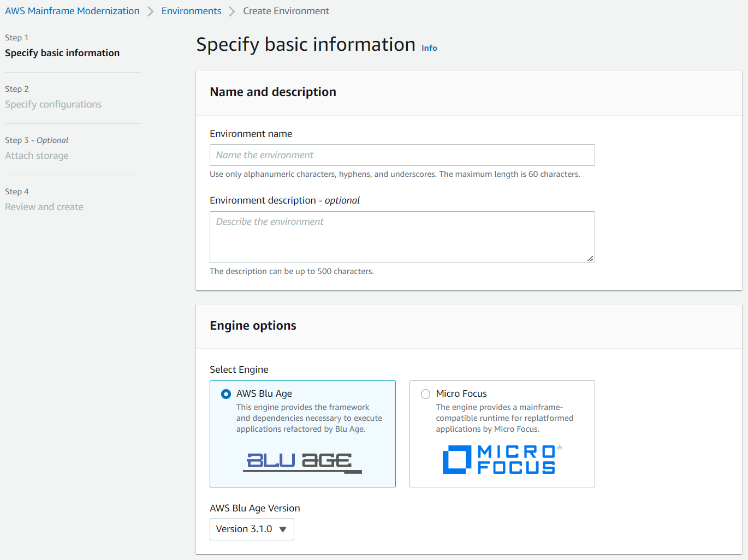
Task: Click the Environment name field label
Action: tap(251, 134)
